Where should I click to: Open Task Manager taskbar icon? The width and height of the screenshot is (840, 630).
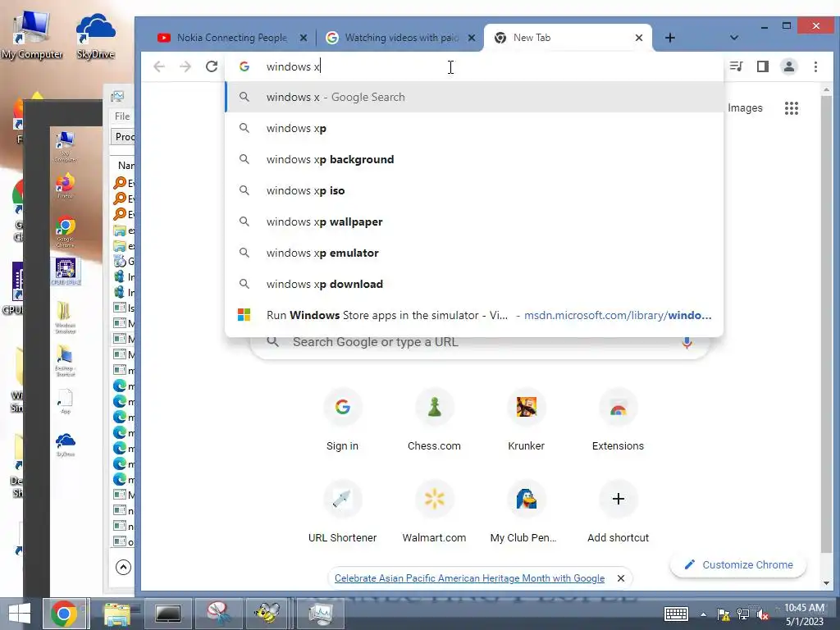click(321, 614)
